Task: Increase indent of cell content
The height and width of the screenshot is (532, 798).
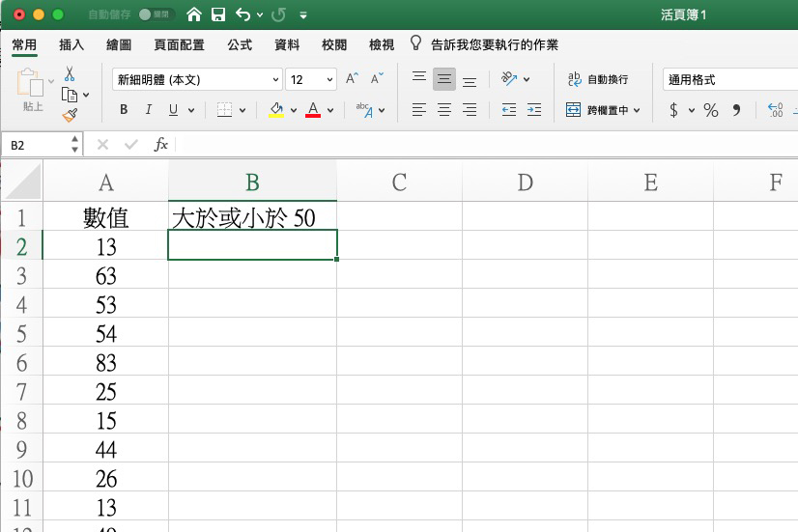Action: click(x=534, y=109)
